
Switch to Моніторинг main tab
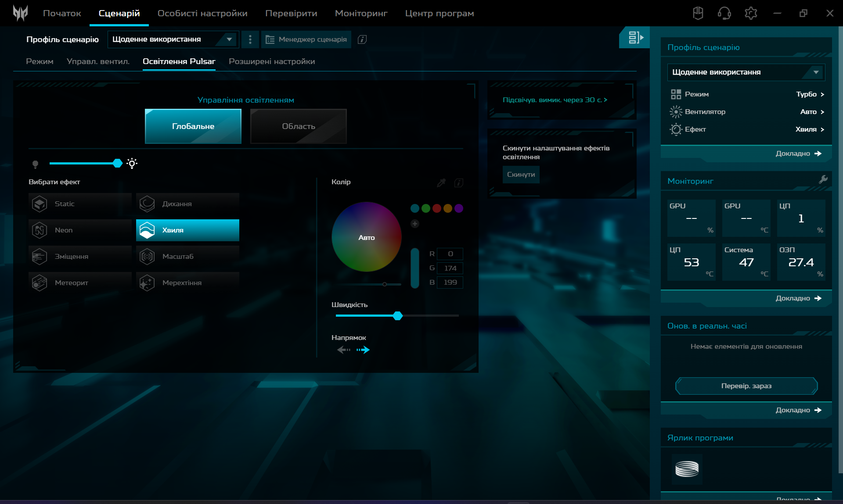361,13
